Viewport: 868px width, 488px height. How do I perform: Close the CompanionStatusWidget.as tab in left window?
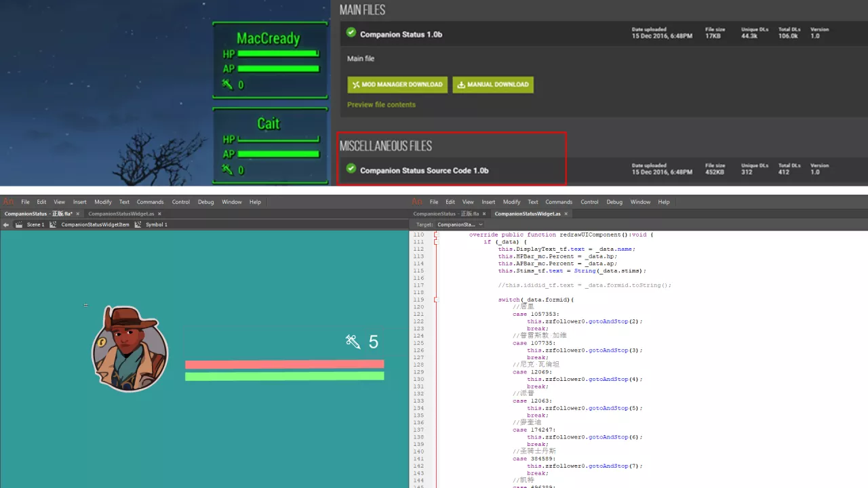click(159, 213)
